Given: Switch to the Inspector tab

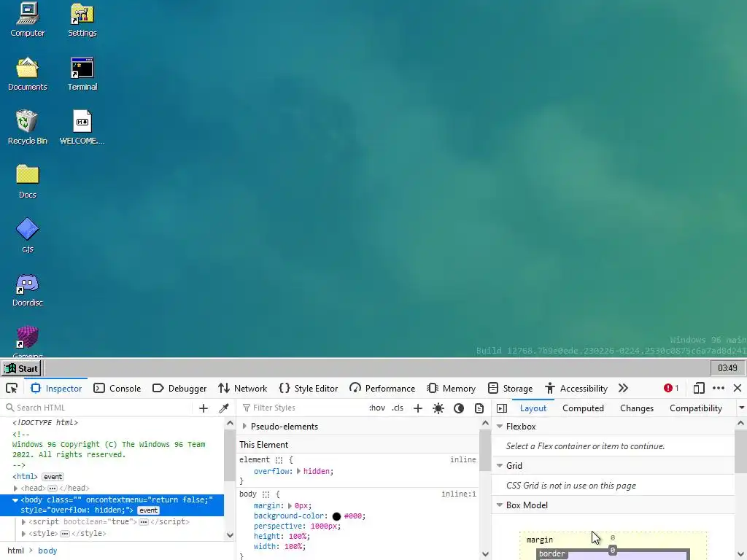Looking at the screenshot, I should (x=56, y=388).
